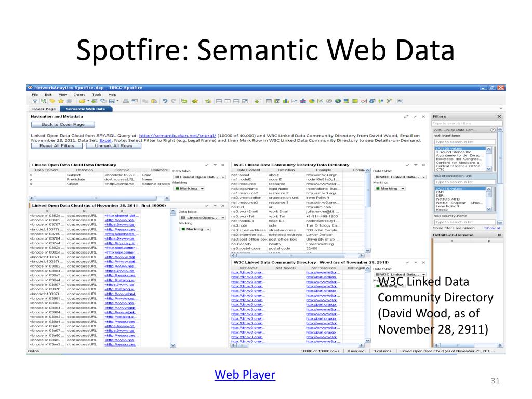Insert a Box Plot from toolbar
This screenshot has height=399, width=532.
coord(381,101)
